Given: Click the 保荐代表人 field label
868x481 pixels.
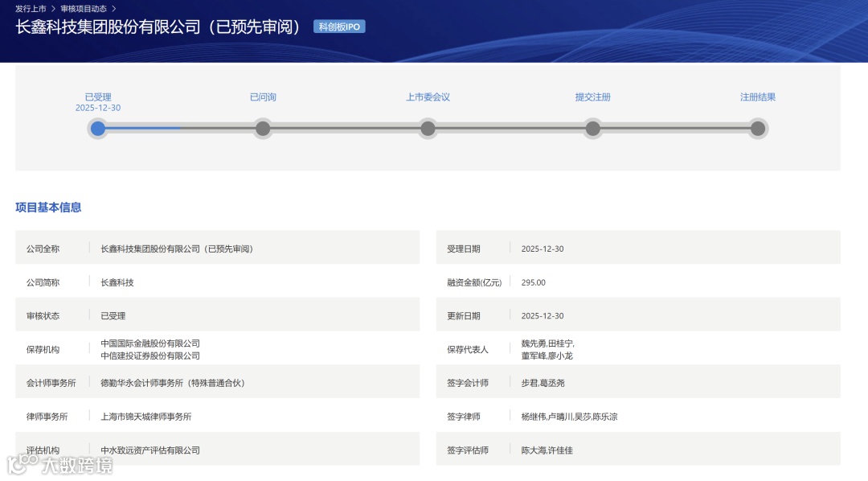Looking at the screenshot, I should pos(468,350).
